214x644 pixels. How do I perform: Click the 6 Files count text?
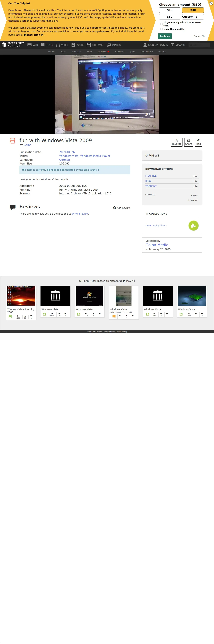click(x=194, y=196)
